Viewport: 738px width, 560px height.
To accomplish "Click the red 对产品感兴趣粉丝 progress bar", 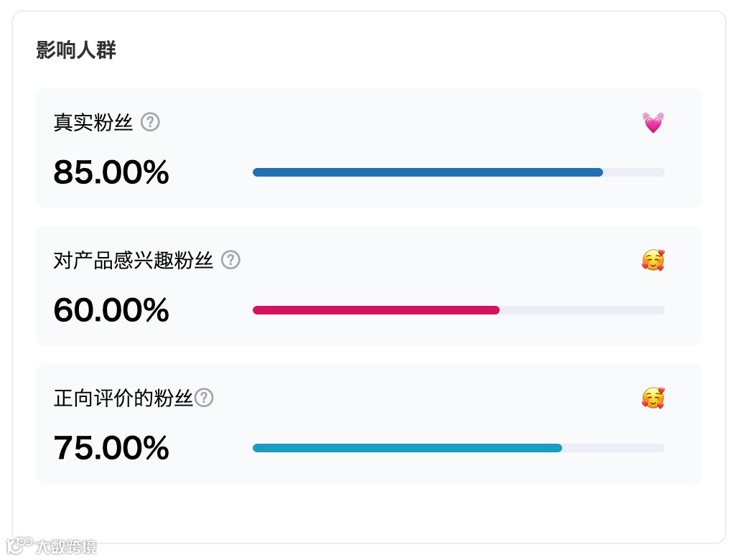I will tap(376, 310).
